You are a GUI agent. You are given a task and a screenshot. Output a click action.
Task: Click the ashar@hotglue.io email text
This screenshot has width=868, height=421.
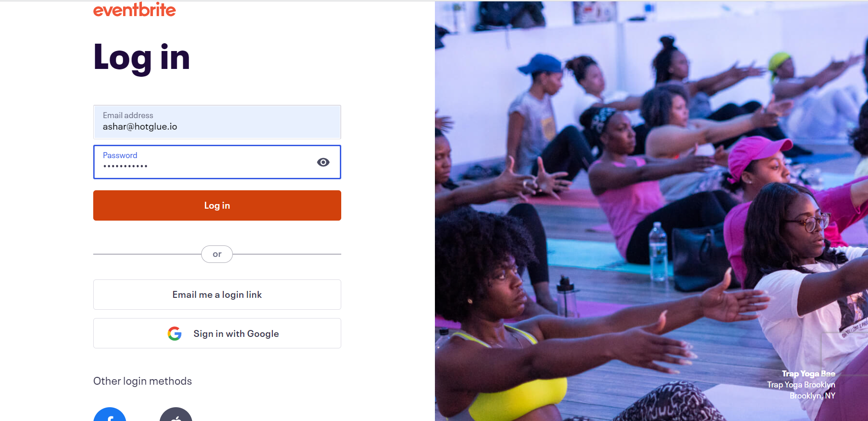[x=140, y=127]
